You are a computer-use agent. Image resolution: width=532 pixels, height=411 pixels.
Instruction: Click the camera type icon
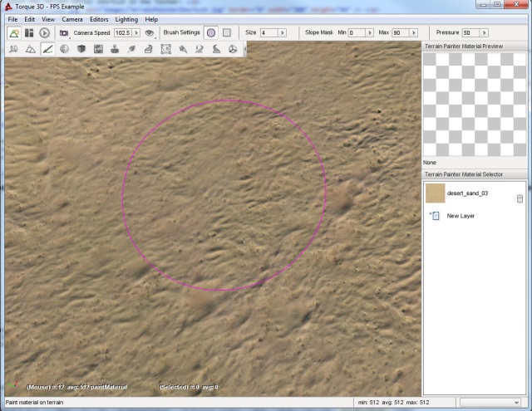pyautogui.click(x=64, y=33)
